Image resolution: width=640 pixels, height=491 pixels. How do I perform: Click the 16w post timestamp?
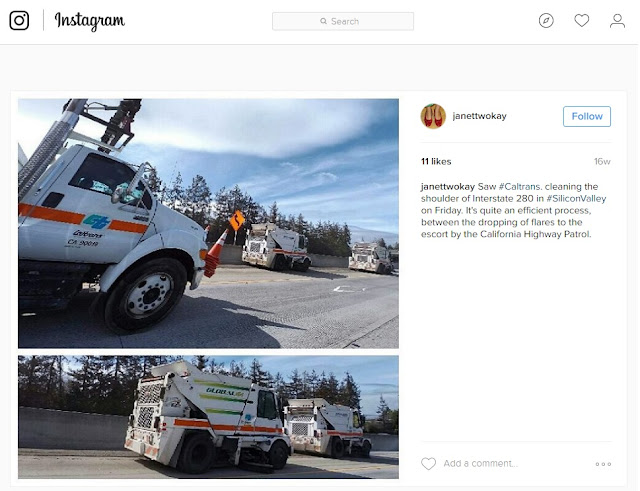(x=602, y=162)
